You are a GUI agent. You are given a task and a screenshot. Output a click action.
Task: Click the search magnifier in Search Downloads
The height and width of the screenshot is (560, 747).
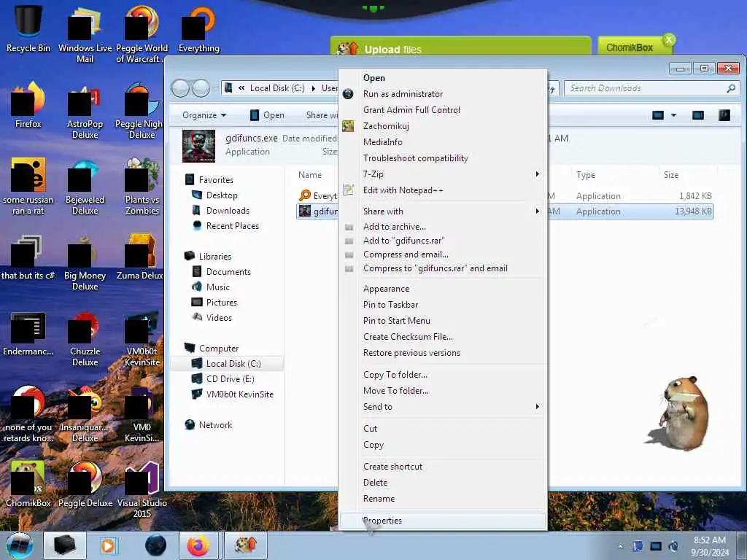[731, 88]
